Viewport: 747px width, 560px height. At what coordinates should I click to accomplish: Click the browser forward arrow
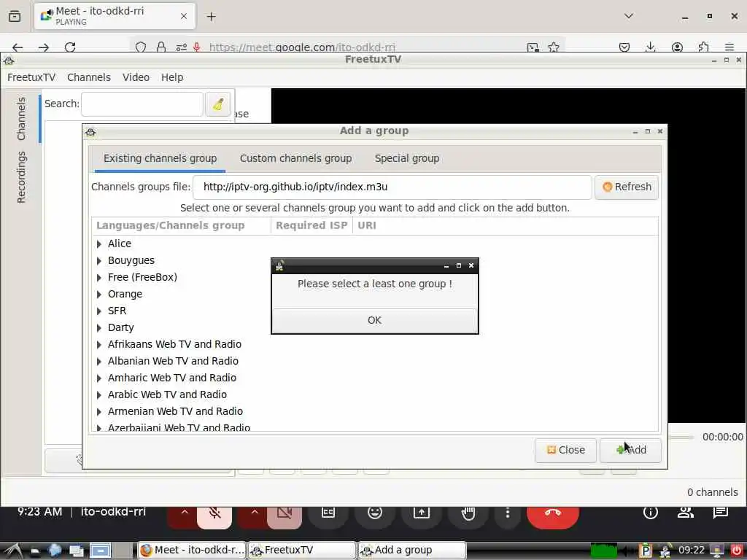click(44, 47)
